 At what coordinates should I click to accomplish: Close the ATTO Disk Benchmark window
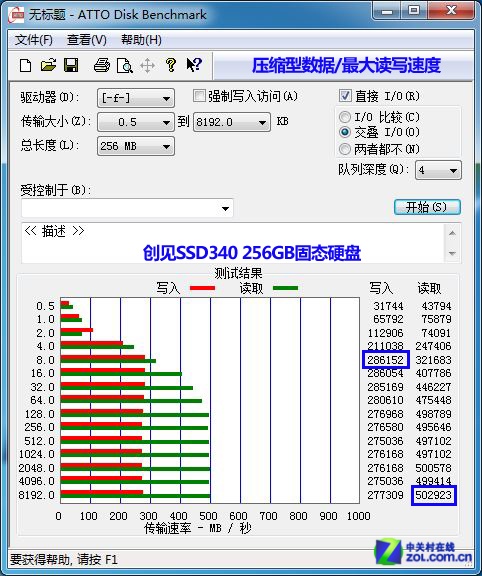[x=450, y=11]
